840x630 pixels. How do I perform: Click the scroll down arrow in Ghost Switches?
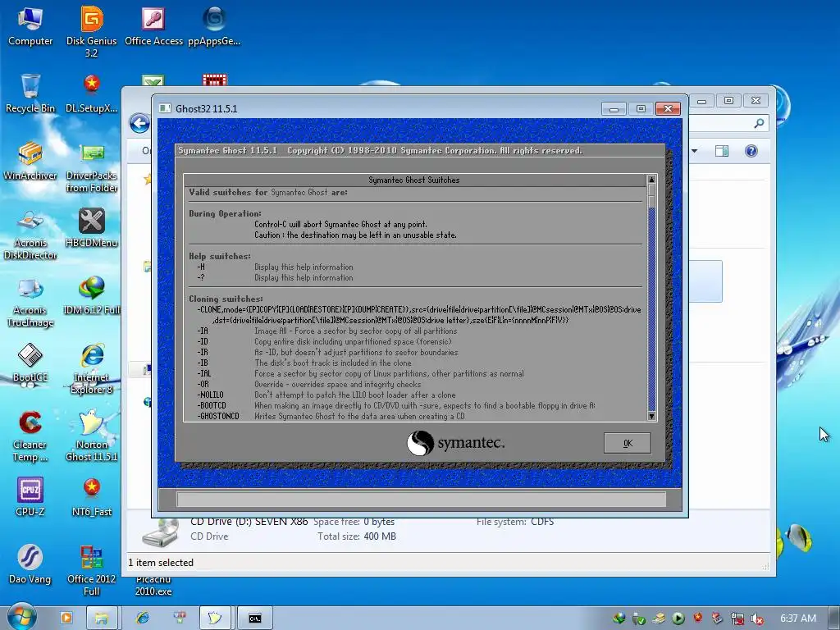(x=651, y=416)
